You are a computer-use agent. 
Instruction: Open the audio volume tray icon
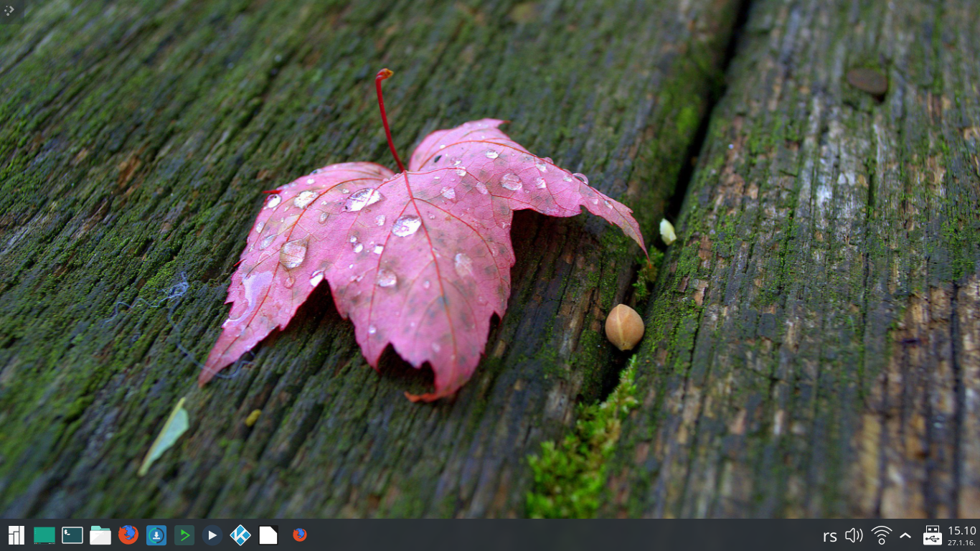click(x=854, y=535)
